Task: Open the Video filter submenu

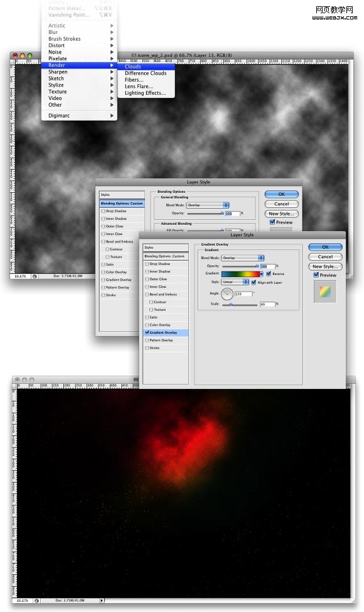Action: click(79, 99)
